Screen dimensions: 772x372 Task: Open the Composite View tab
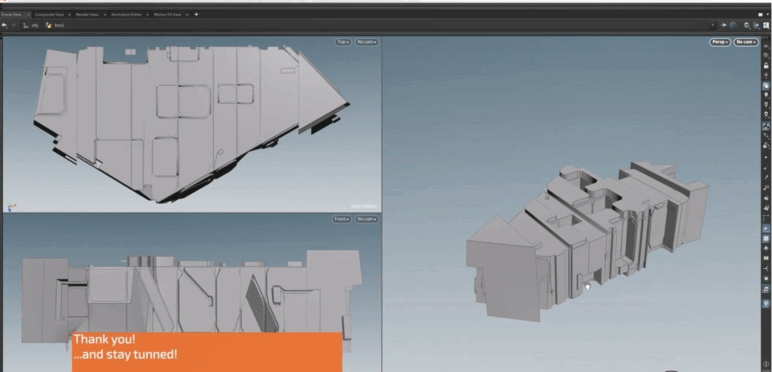[x=49, y=14]
